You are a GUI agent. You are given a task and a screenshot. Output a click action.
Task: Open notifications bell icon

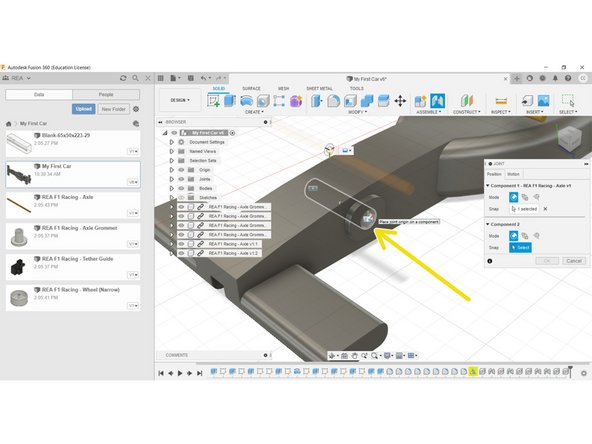[x=555, y=78]
